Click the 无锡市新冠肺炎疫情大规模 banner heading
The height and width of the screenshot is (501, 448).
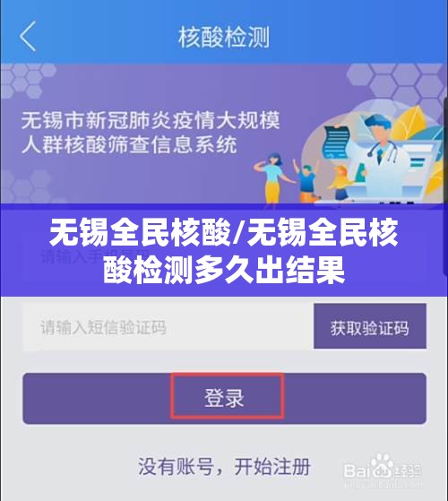click(x=151, y=121)
